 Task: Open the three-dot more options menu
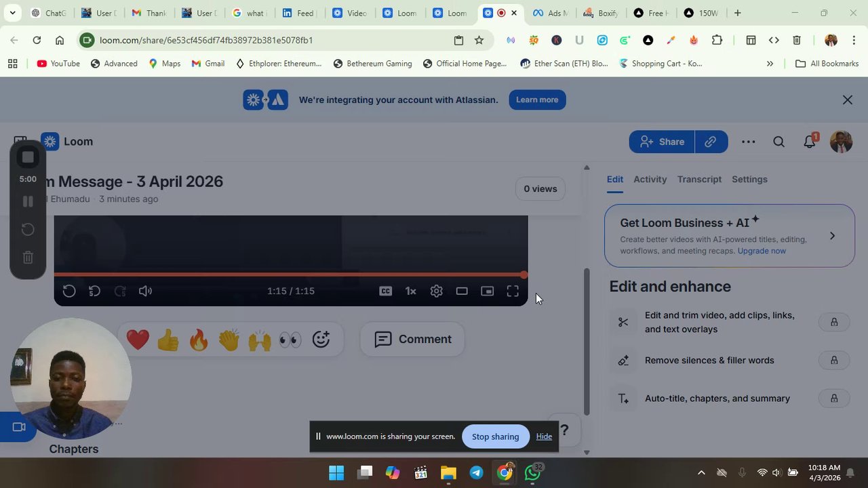749,142
